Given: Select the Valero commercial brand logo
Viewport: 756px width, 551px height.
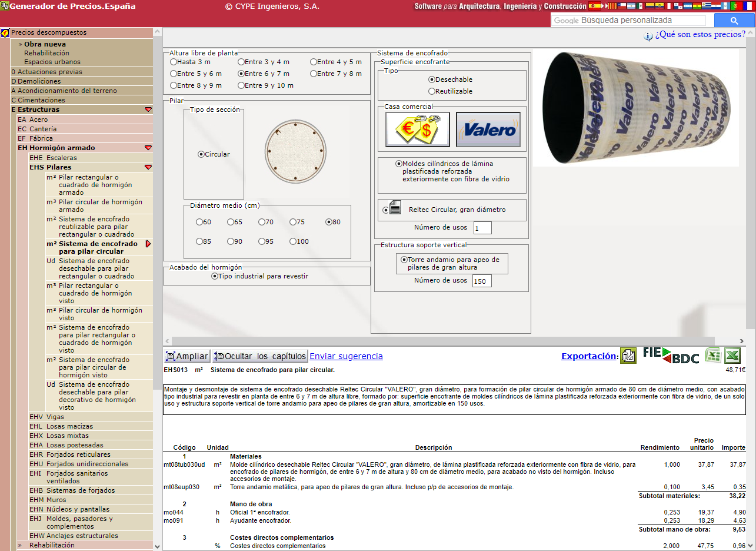Looking at the screenshot, I should 488,130.
